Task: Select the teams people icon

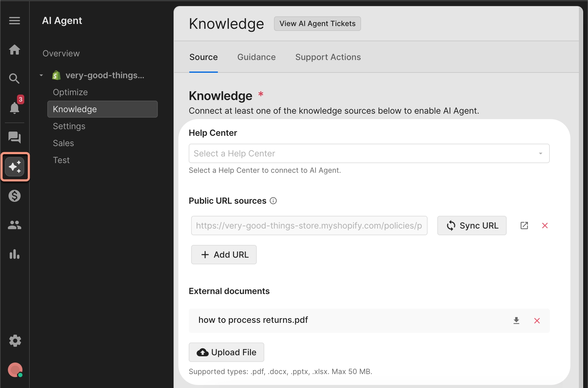Action: tap(15, 225)
